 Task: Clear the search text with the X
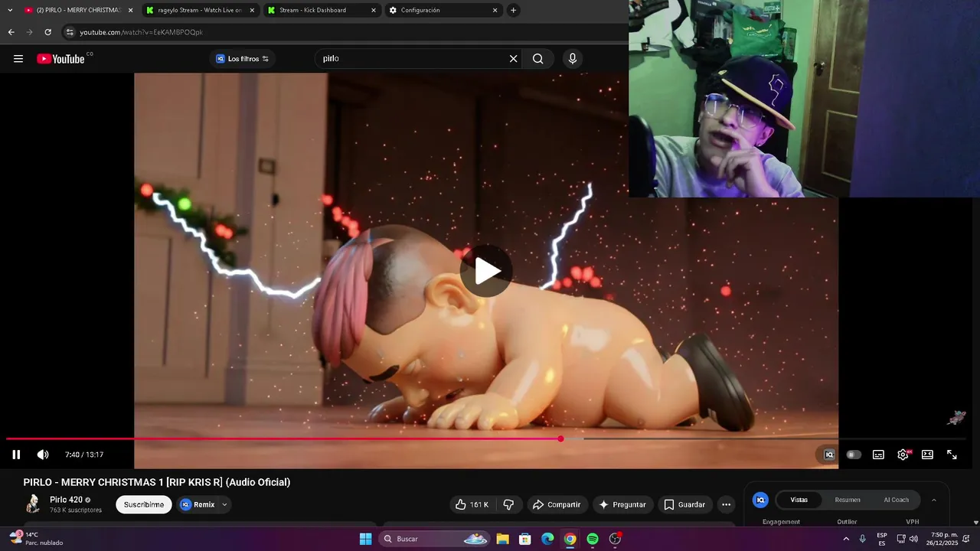[x=513, y=59]
